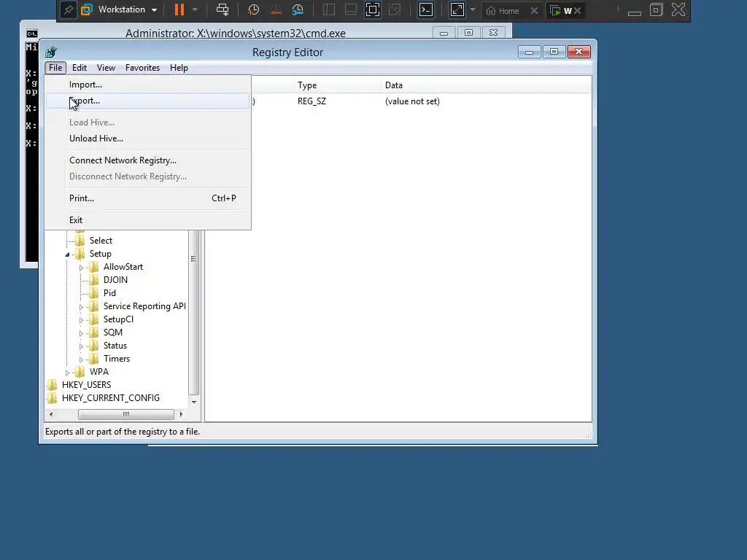Click the cmd.exe window title icon
747x560 pixels.
(31, 34)
